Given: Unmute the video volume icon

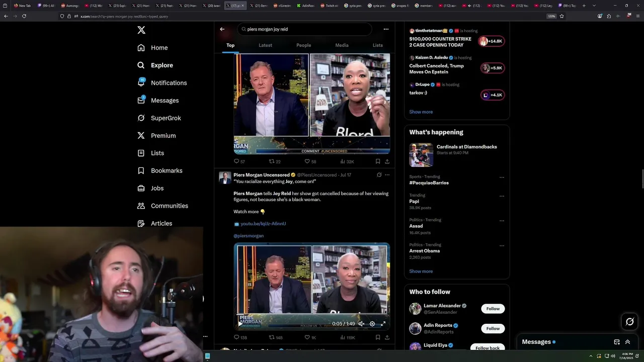Looking at the screenshot, I should click(361, 324).
